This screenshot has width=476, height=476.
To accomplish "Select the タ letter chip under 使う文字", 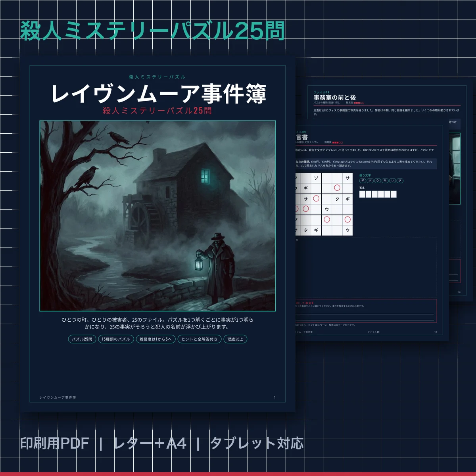I will pos(400,180).
